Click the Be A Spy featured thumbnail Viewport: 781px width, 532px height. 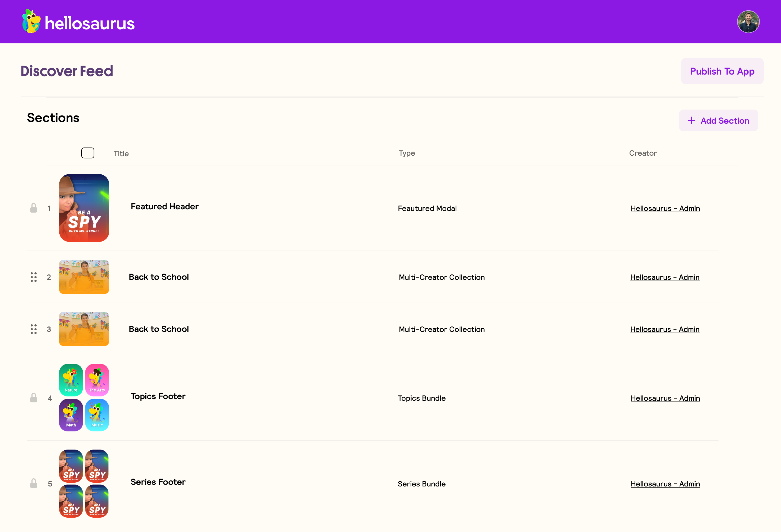tap(84, 208)
